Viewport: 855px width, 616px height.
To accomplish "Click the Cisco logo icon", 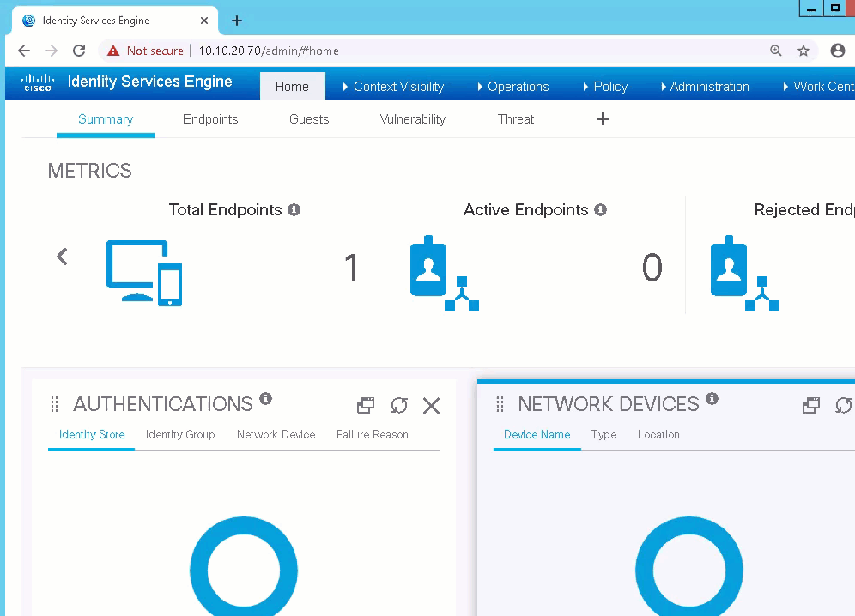I will pos(38,83).
